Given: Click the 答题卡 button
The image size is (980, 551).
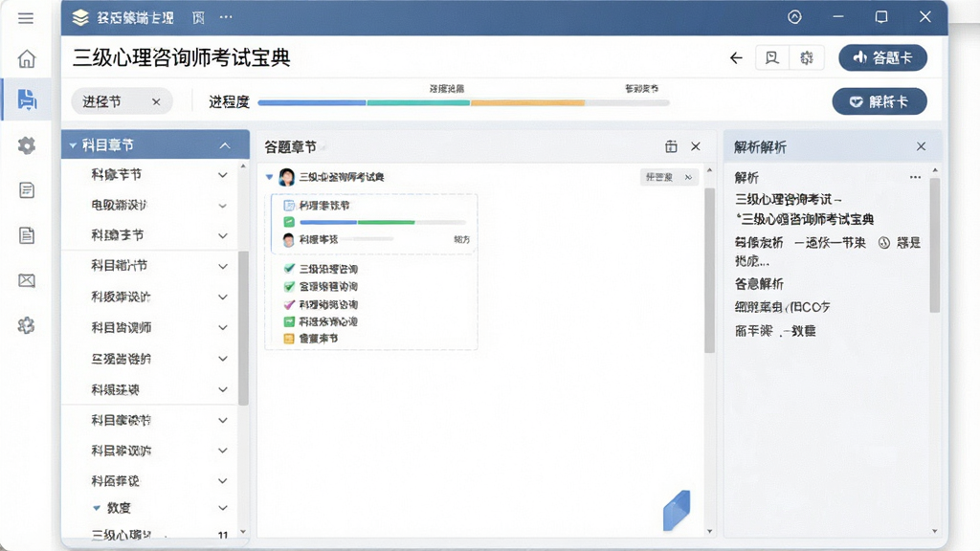Looking at the screenshot, I should (882, 57).
